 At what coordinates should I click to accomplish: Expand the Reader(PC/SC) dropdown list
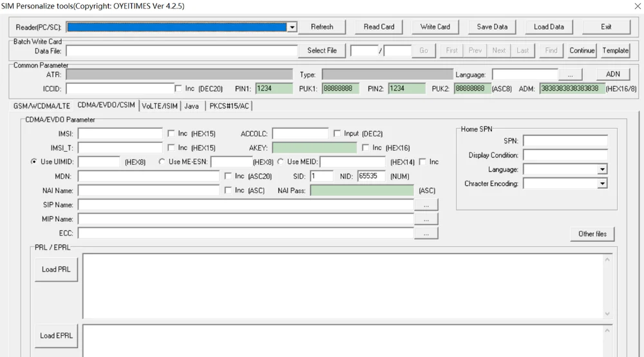292,28
